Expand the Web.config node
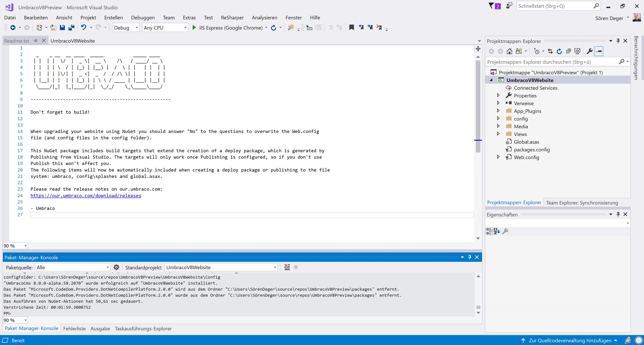 pyautogui.click(x=498, y=157)
